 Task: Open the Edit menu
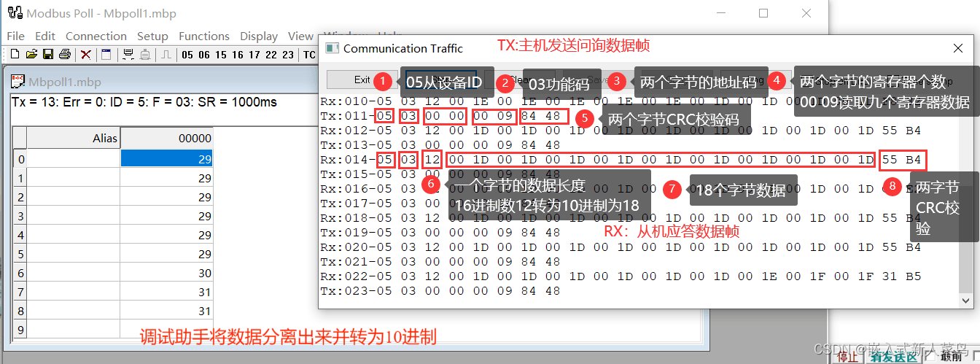coord(45,36)
